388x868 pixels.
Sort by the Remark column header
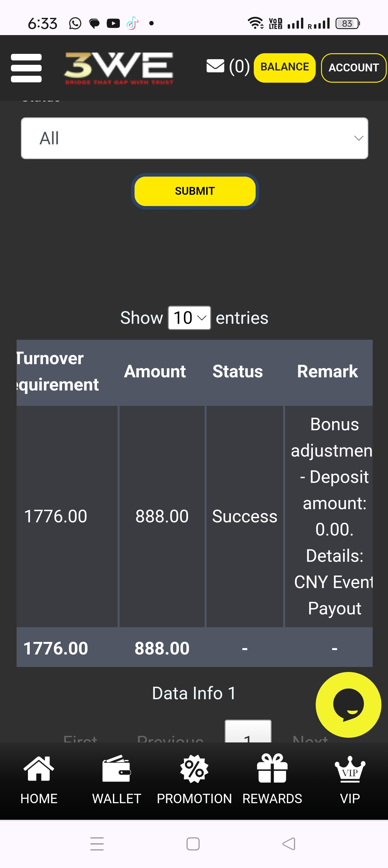(327, 372)
